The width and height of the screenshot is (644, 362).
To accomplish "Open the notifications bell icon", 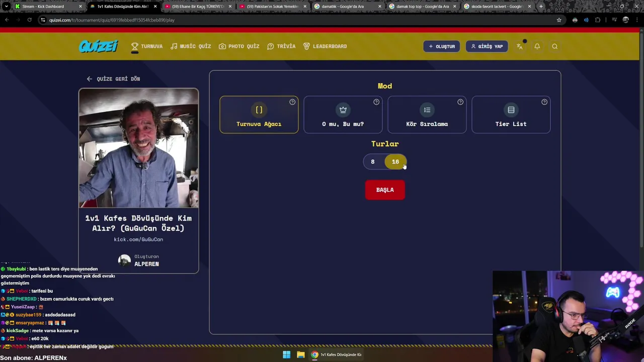I will [x=537, y=46].
